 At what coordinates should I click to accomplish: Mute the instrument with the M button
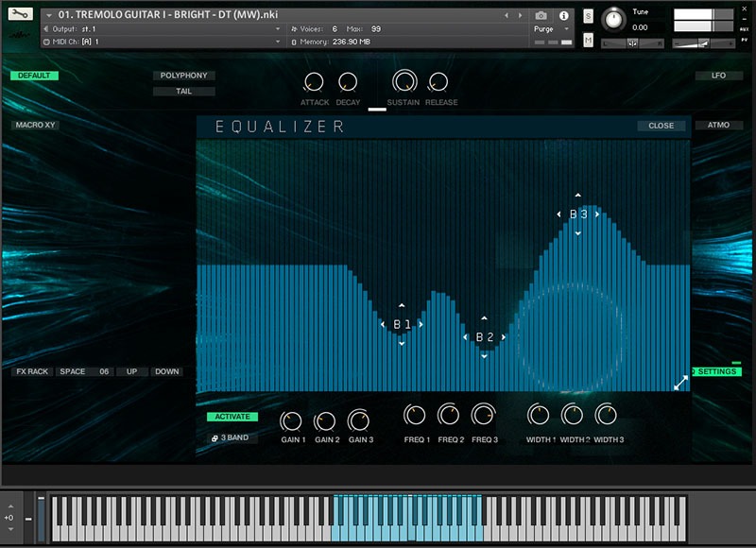[x=589, y=40]
